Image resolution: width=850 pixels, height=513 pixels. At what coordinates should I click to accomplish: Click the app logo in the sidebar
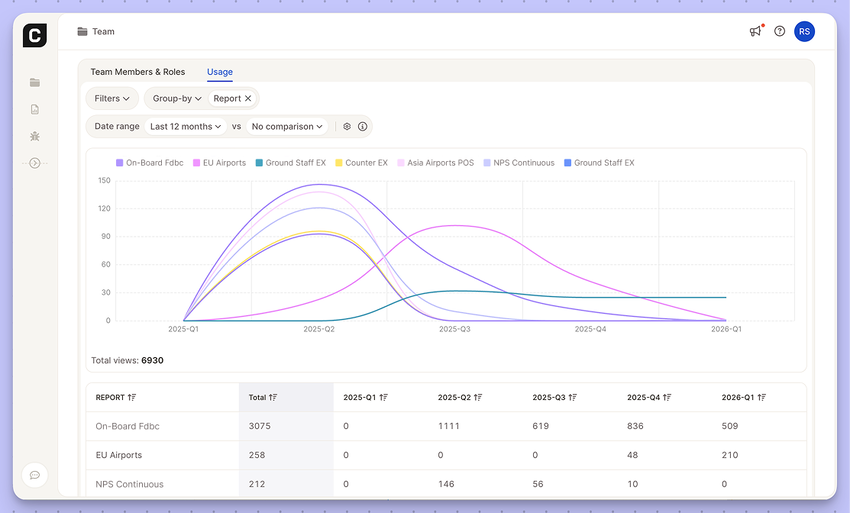[x=35, y=35]
